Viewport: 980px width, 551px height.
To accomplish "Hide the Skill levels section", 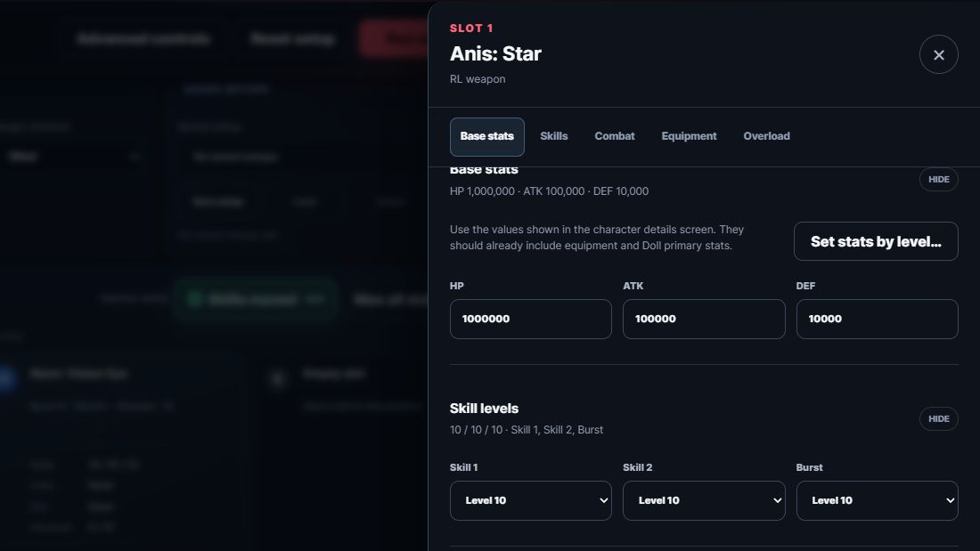I will (938, 418).
